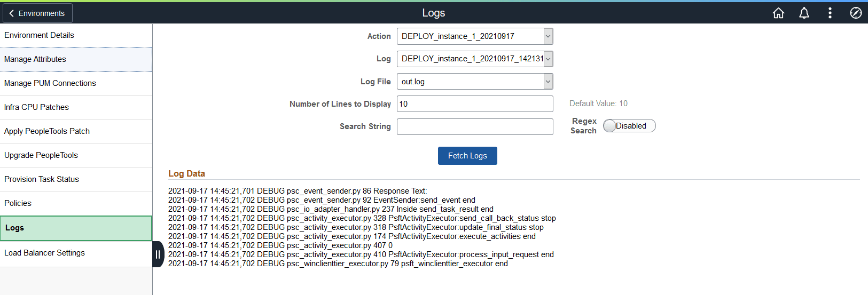Screen dimensions: 868x295
Task: Click log line 'update_final_status stop'
Action: 356,227
